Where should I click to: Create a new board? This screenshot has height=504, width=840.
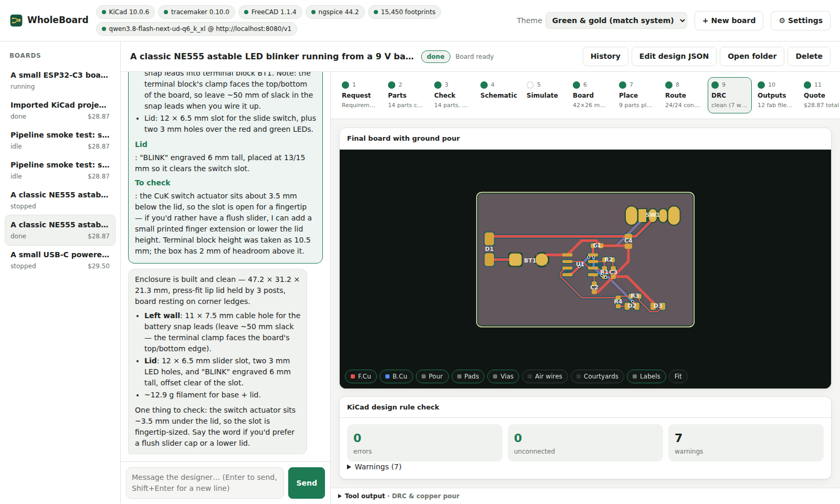(x=729, y=20)
